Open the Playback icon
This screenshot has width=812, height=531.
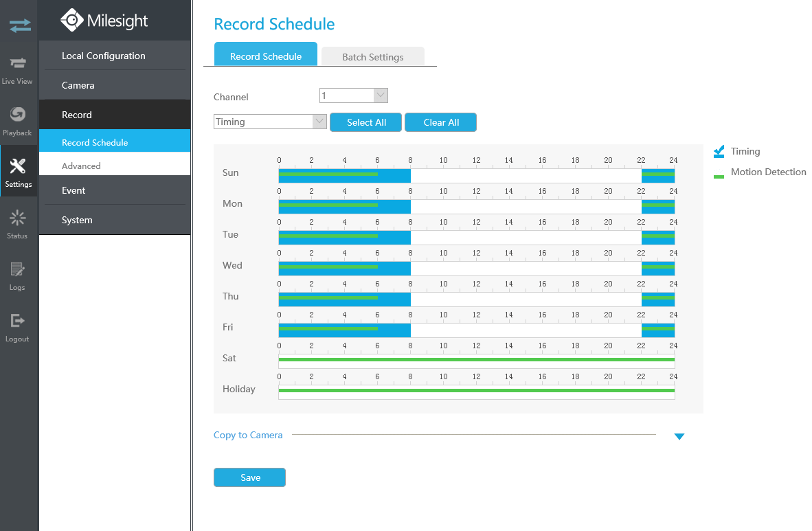18,115
